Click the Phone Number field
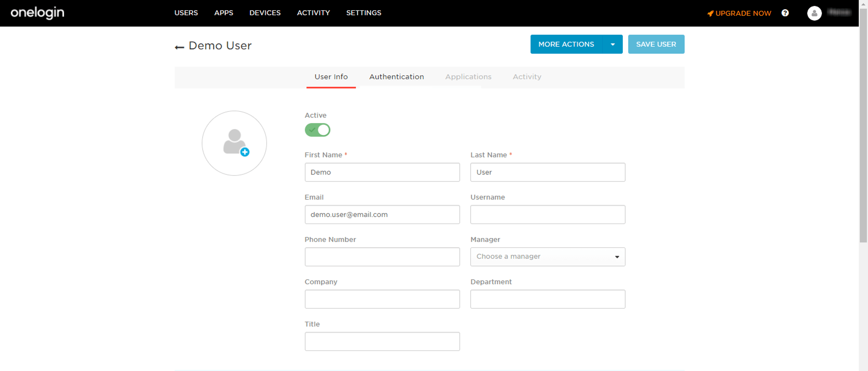868x371 pixels. (x=382, y=257)
